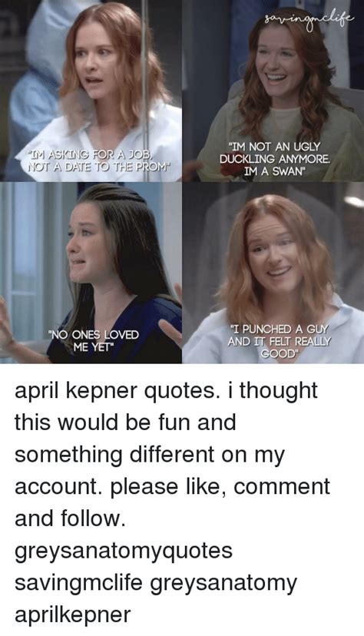The image size is (364, 636).
Task: Open the aprilkepner hashtag
Action: 73,615
